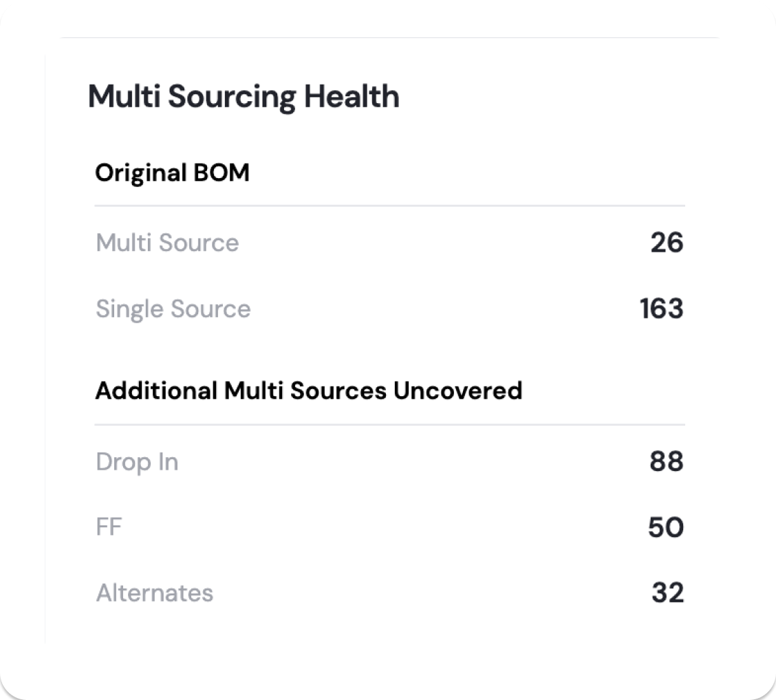Viewport: 776px width, 700px height.
Task: Open the Alternates value 32
Action: 667,593
